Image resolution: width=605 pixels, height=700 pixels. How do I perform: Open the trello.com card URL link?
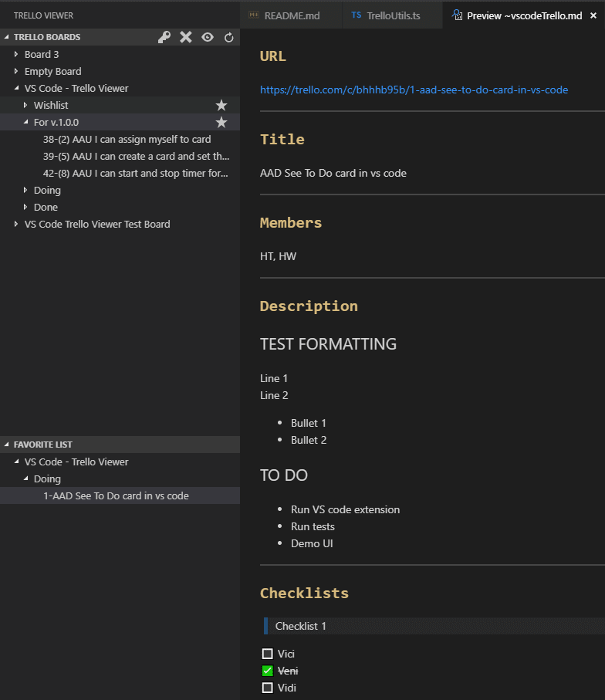(414, 90)
